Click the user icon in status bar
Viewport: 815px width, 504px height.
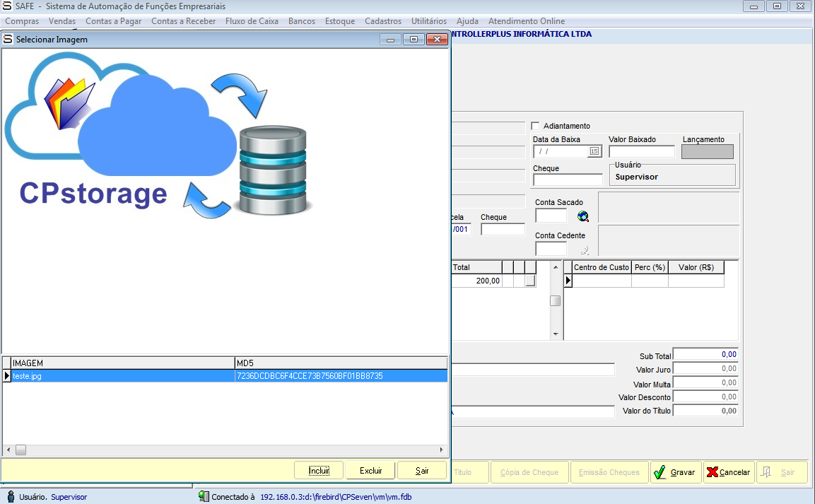pyautogui.click(x=11, y=496)
